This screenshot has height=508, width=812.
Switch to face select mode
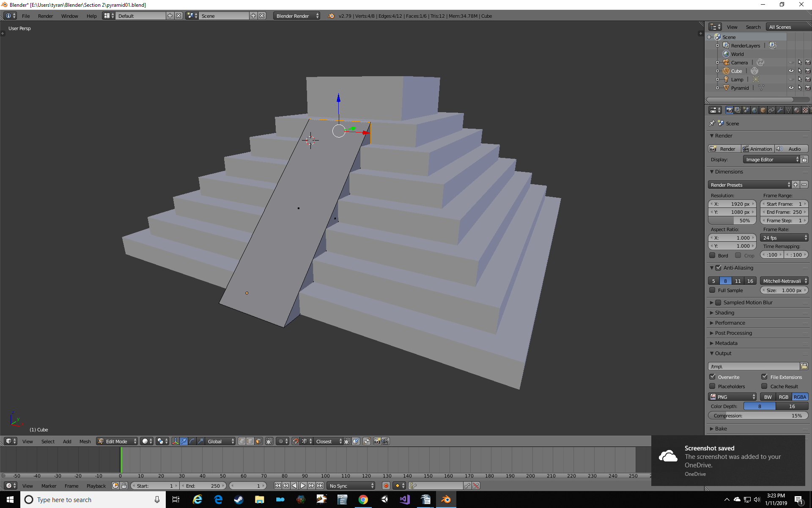258,441
